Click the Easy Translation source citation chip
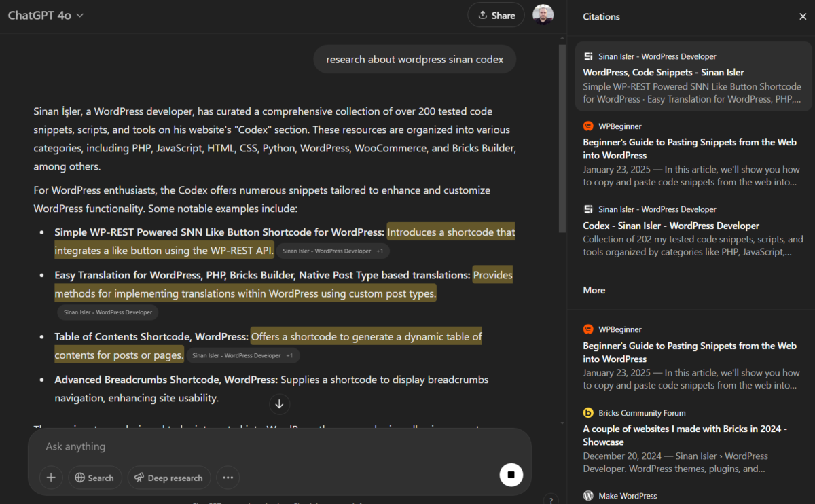 (108, 312)
